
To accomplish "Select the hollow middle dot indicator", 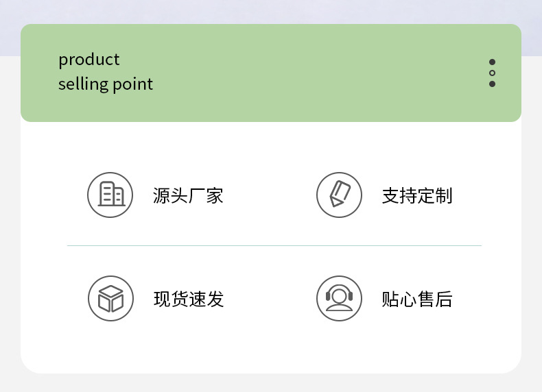I will [492, 73].
